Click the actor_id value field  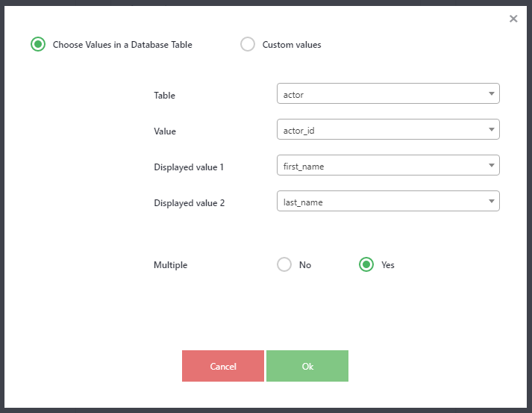(388, 129)
